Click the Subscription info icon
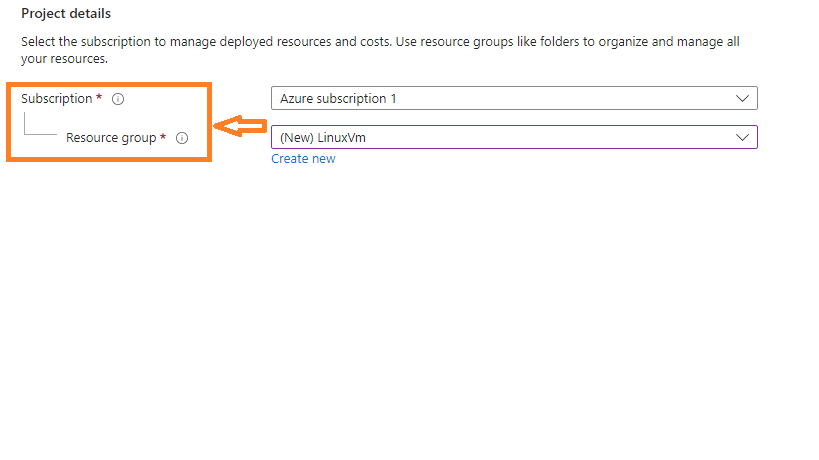The height and width of the screenshot is (460, 819). pos(118,99)
